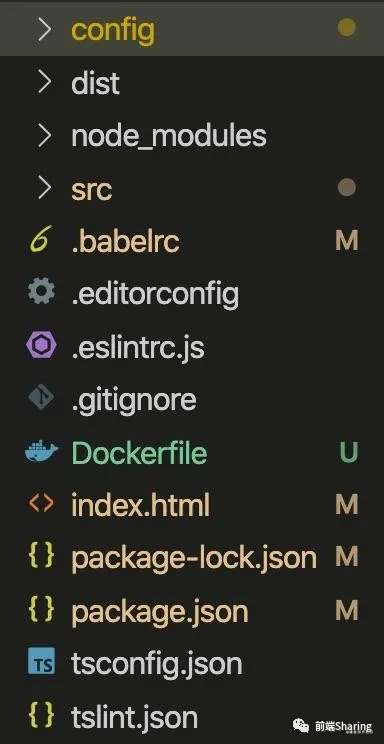Click the U untracked badge on Dockerfile
Viewport: 384px width, 744px height.
348,452
